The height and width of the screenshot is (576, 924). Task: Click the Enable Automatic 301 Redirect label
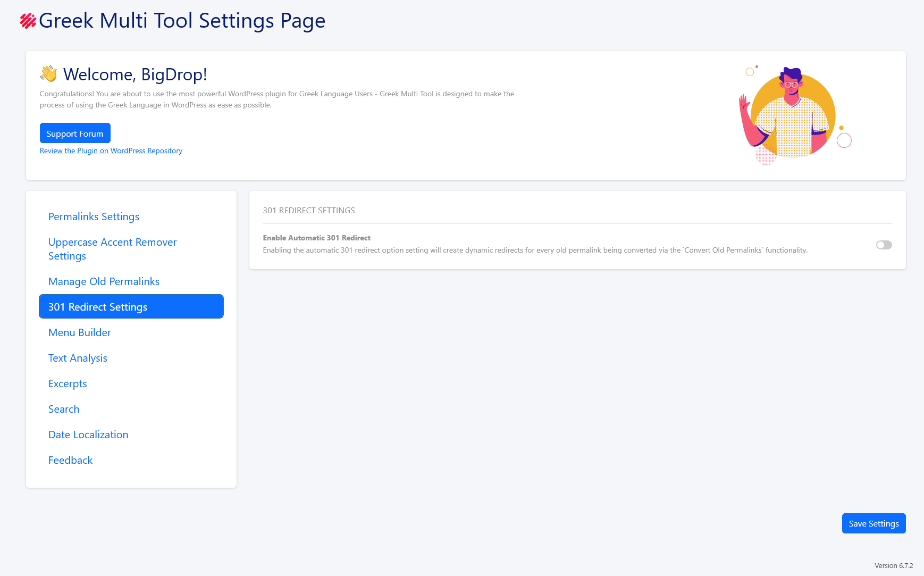317,238
